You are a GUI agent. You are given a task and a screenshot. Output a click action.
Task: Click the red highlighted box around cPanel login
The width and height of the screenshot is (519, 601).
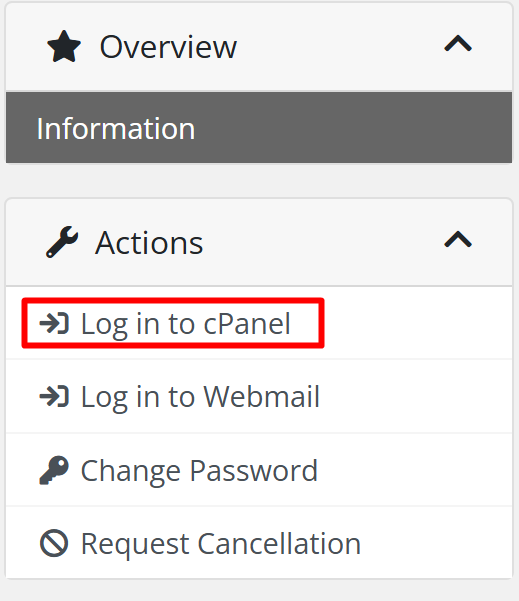click(173, 323)
